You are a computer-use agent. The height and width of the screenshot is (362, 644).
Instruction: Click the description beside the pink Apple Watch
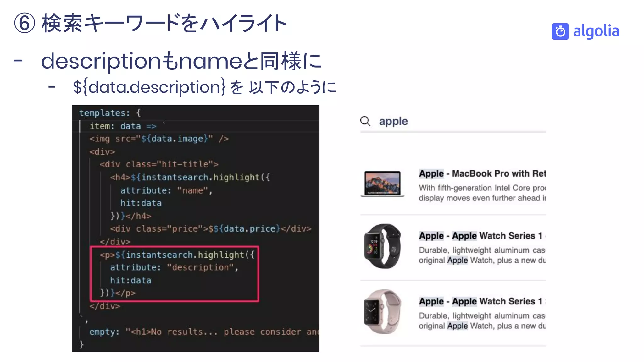coord(482,321)
